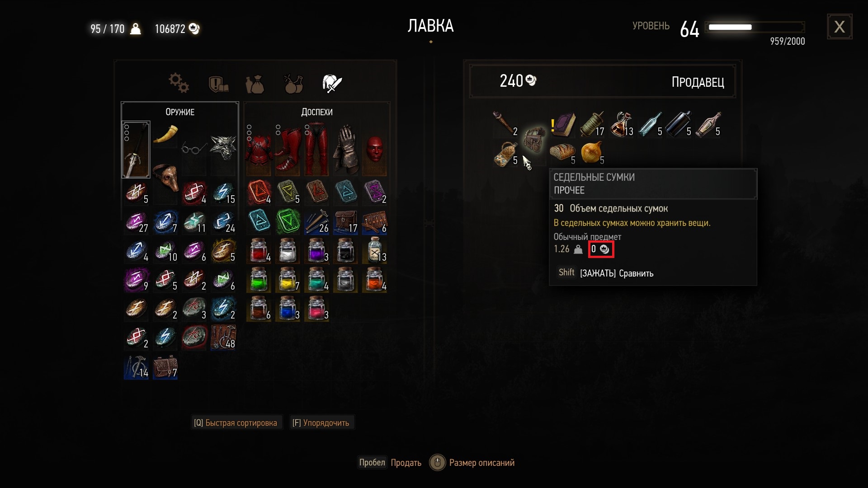Choose the green dye jar
Image resolution: width=868 pixels, height=488 pixels.
pos(259,280)
